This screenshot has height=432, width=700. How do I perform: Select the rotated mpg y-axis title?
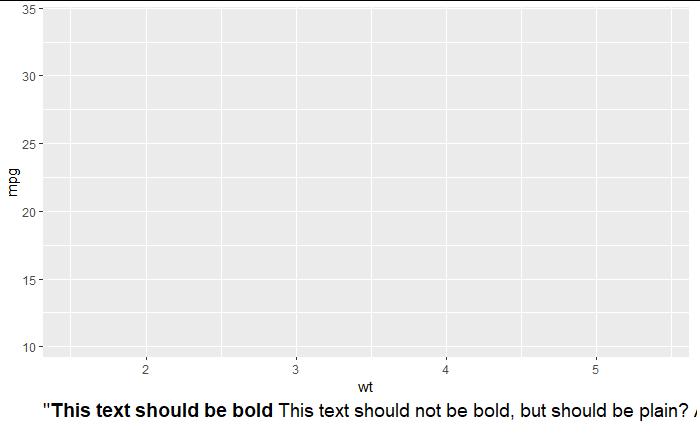coord(13,182)
